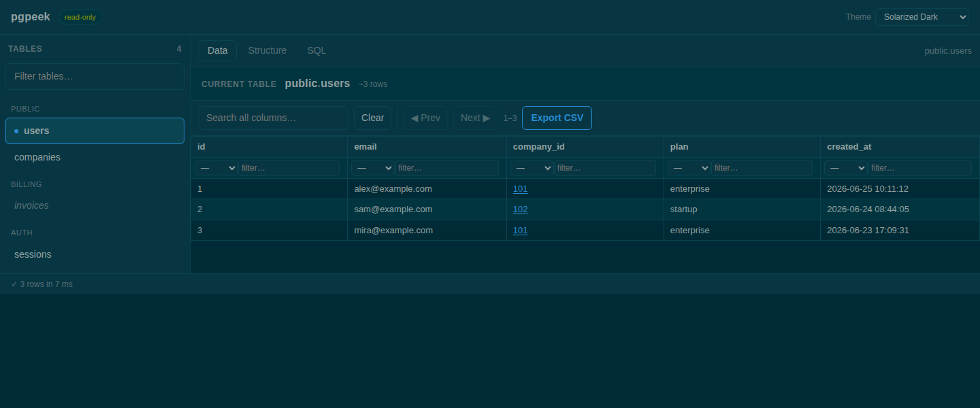
Task: Select the users table in sidebar
Action: pos(95,131)
